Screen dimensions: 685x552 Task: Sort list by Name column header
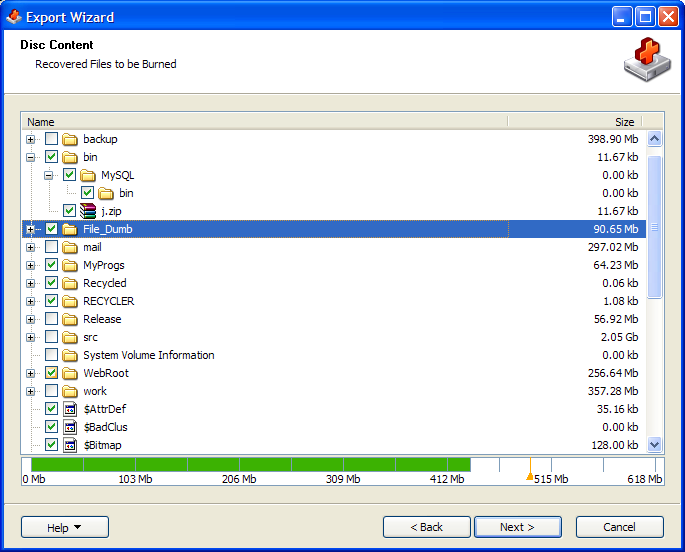[x=265, y=122]
